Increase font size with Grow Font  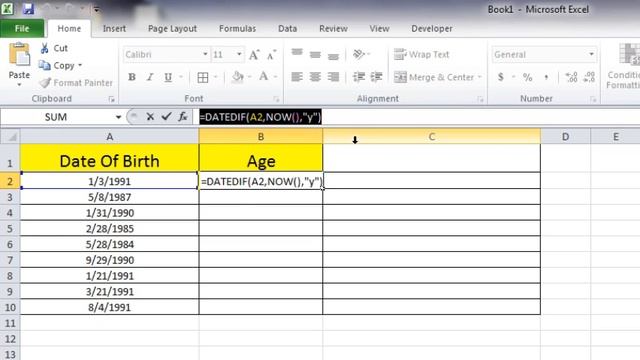tap(254, 55)
